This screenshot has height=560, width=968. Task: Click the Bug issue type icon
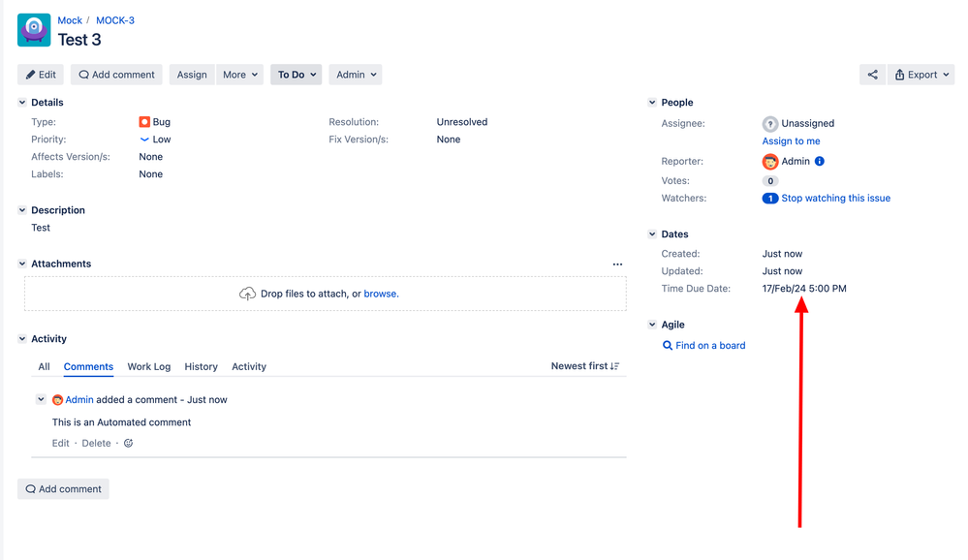pos(144,122)
